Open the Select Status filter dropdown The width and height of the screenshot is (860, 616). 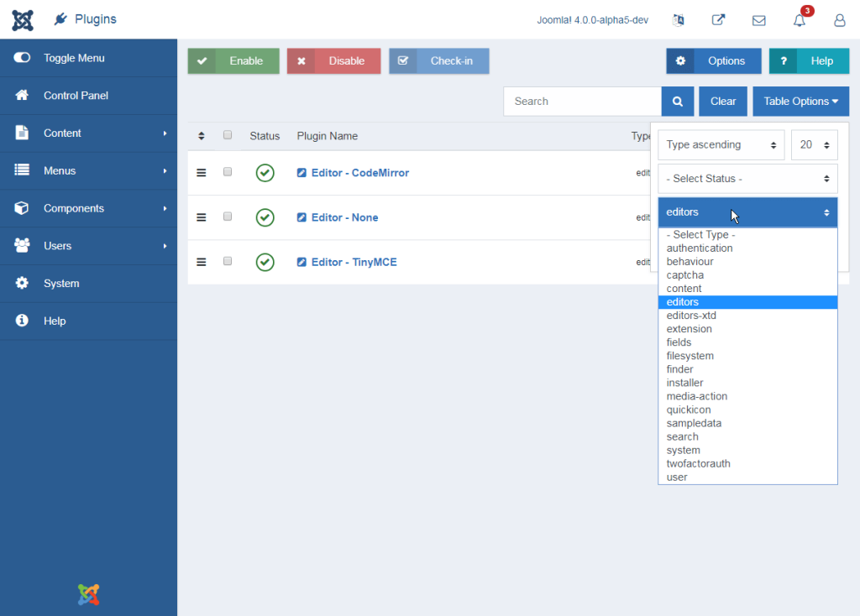(x=747, y=179)
